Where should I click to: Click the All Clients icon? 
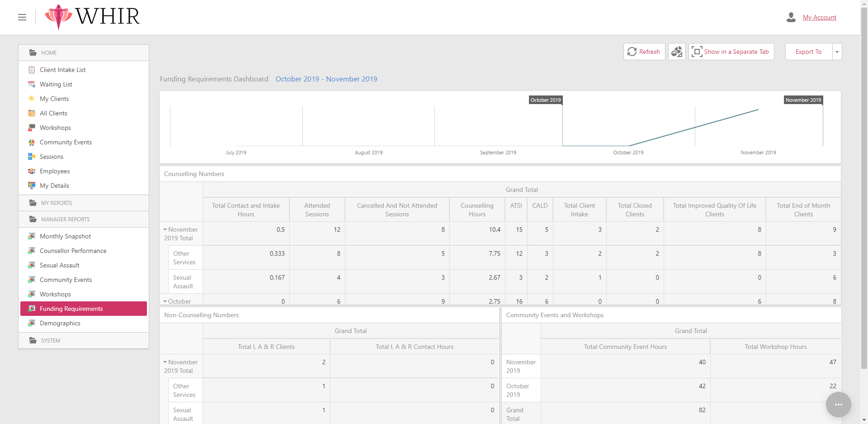[x=32, y=113]
